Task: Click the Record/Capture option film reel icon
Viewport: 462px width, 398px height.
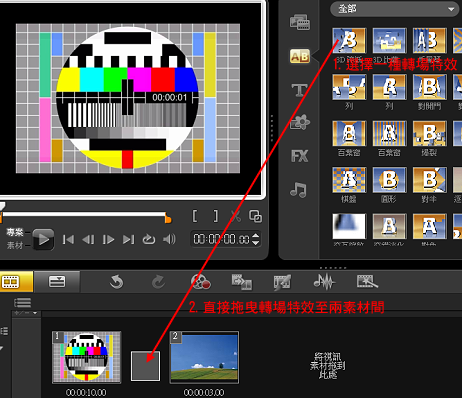Action: (200, 282)
